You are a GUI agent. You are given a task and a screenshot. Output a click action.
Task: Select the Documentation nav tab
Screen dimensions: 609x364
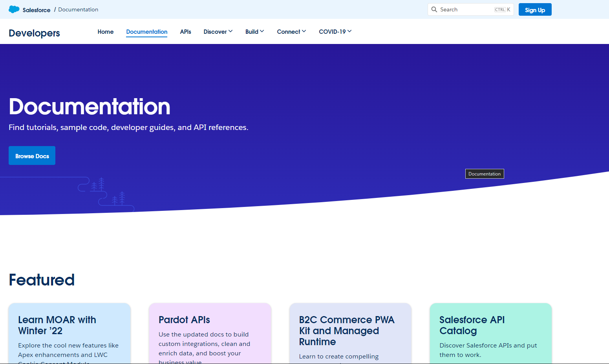pos(147,32)
